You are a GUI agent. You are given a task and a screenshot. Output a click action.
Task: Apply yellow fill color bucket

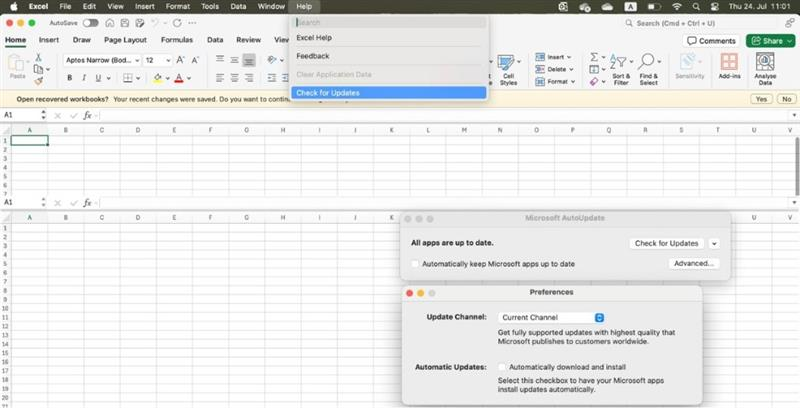click(158, 78)
